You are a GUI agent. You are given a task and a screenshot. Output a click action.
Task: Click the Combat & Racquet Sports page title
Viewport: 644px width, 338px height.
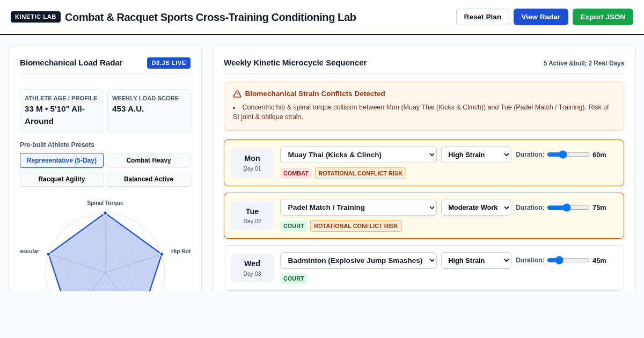coord(210,17)
